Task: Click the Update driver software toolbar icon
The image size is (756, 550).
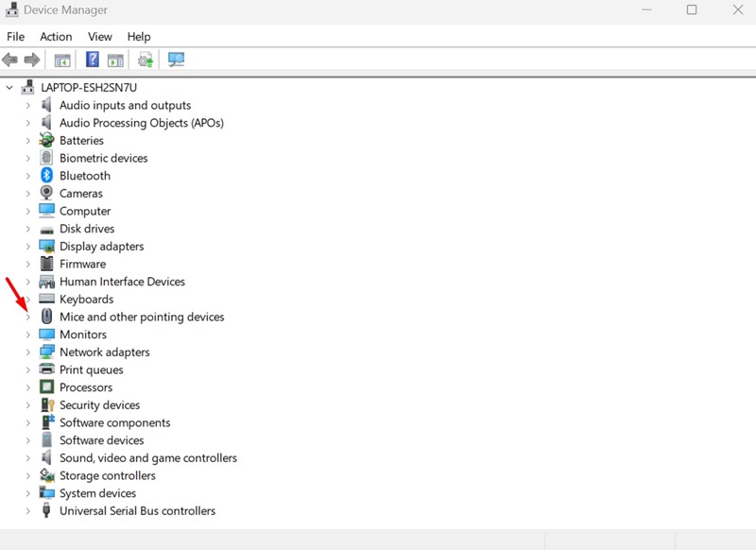Action: point(146,60)
